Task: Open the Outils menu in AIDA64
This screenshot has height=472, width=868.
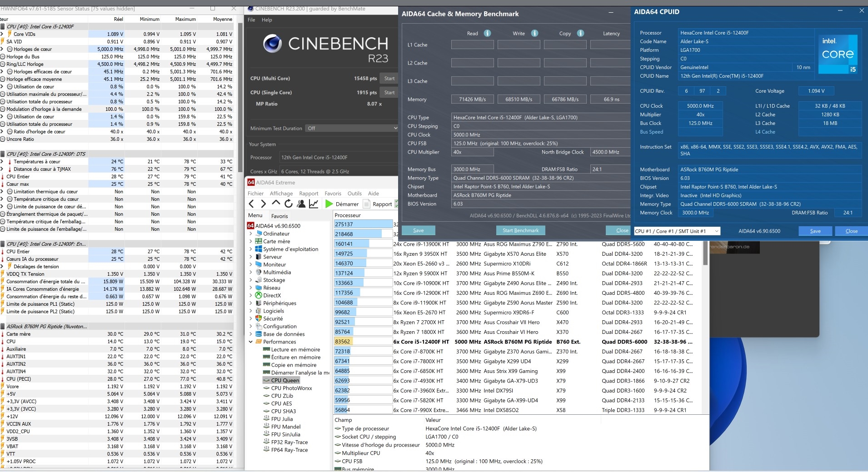Action: coord(354,193)
